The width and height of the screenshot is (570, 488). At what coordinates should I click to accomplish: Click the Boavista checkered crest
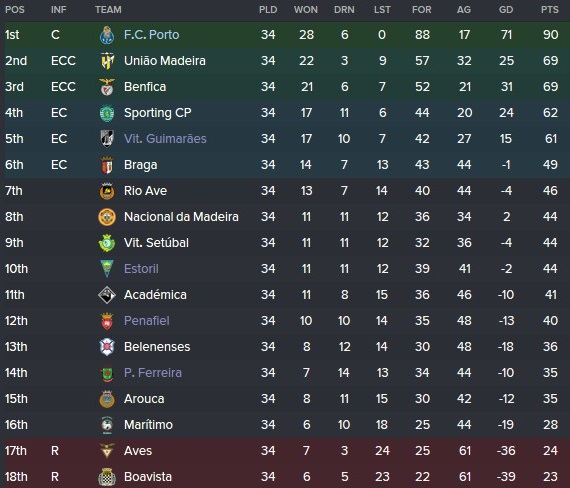click(x=107, y=477)
